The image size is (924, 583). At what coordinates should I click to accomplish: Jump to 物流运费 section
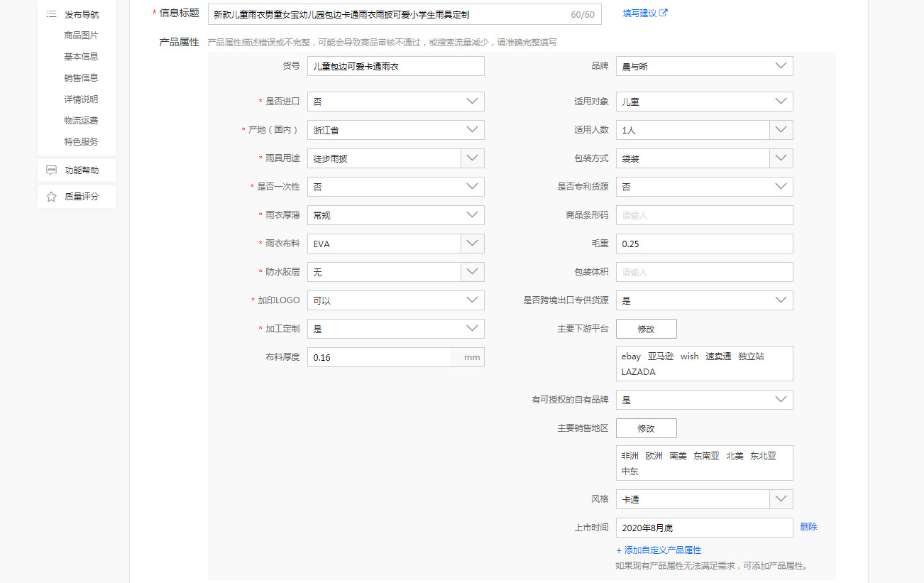[x=81, y=121]
